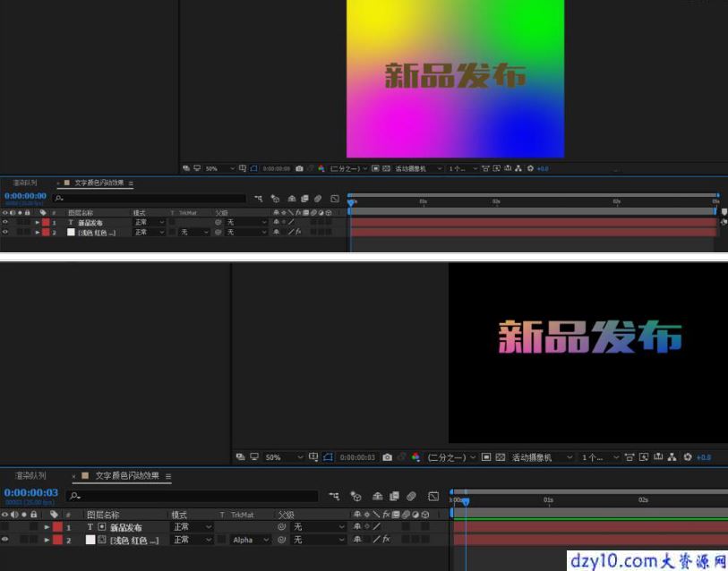Click the 0:00:00:03 current timecode in lower timeline
This screenshot has width=728, height=571.
(x=31, y=492)
